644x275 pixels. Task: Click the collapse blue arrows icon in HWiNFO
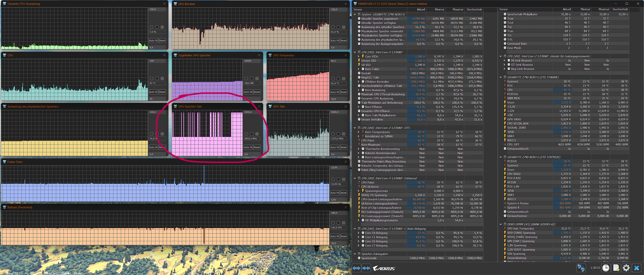(366, 268)
